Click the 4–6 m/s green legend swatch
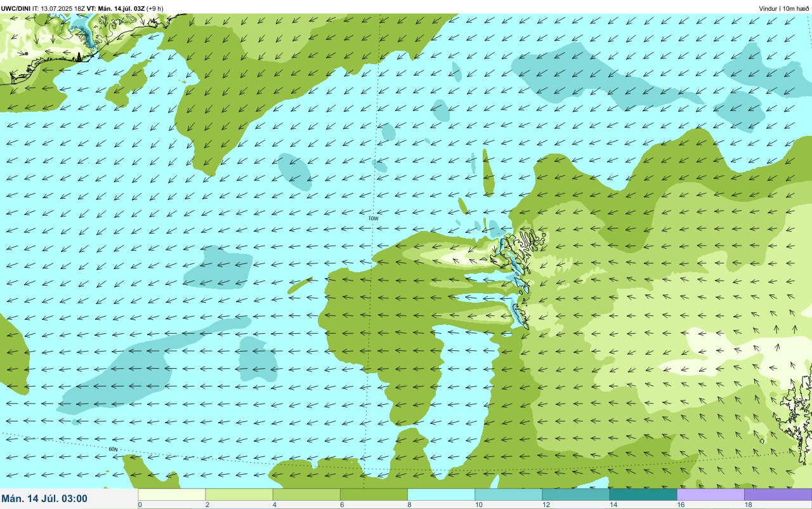 pyautogui.click(x=306, y=494)
